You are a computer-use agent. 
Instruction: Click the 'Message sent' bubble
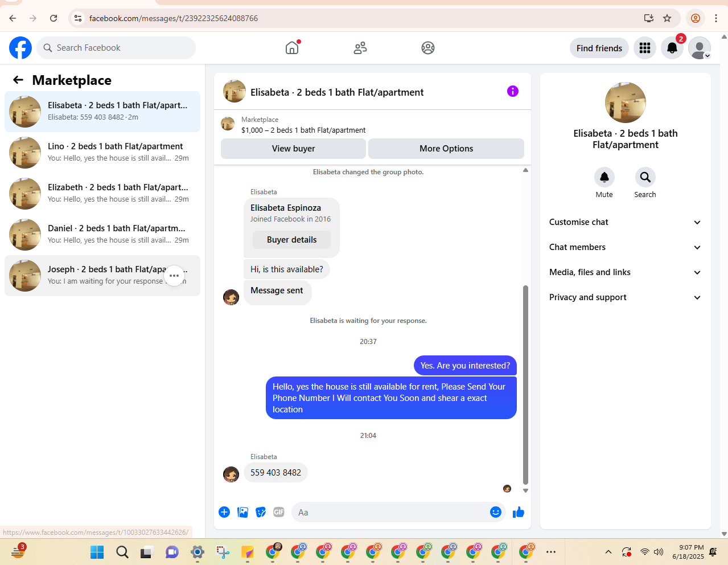tap(277, 293)
